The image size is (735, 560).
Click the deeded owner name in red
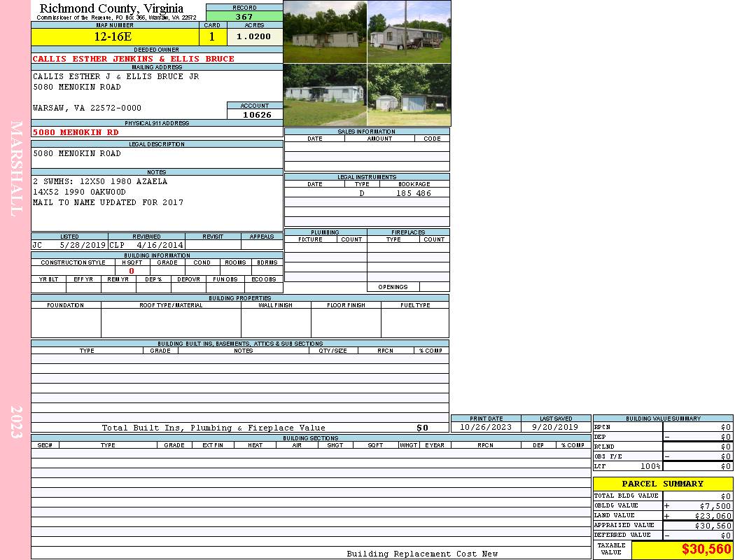pyautogui.click(x=133, y=59)
